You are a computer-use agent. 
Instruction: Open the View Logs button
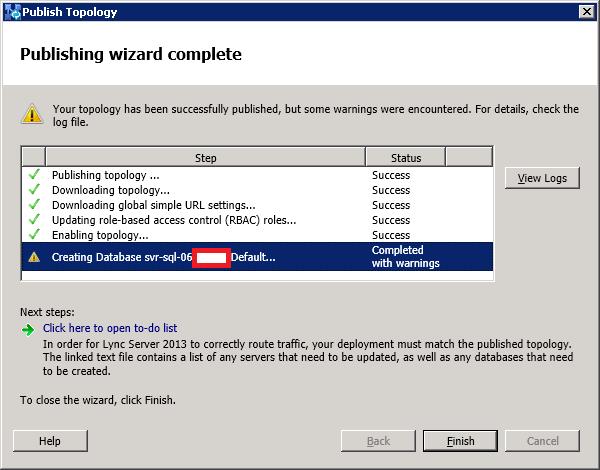pos(542,178)
